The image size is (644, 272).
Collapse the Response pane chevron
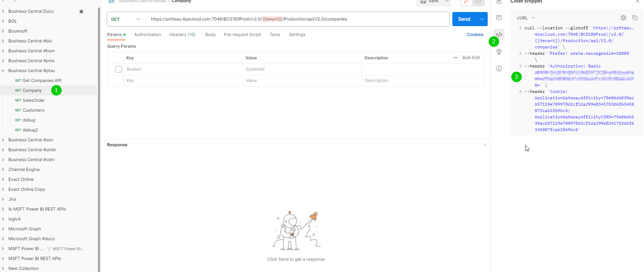485,145
